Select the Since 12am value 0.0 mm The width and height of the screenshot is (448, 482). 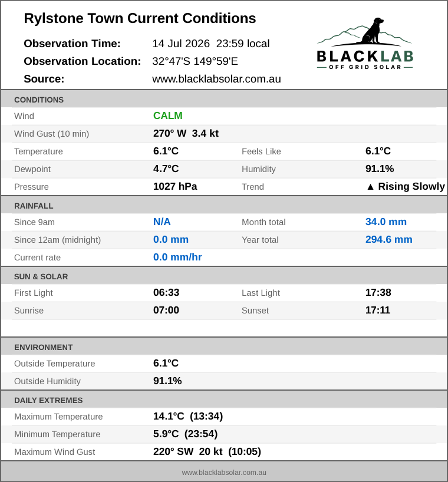(170, 239)
